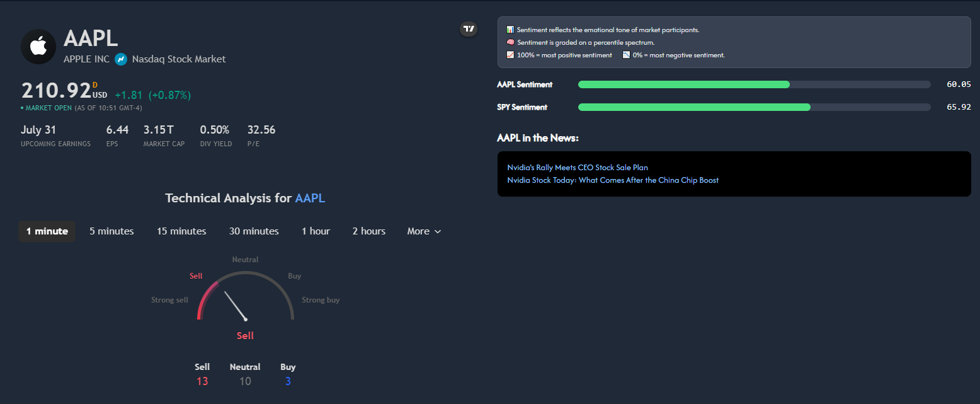
Task: Click the Strong sell gauge label
Action: click(169, 300)
